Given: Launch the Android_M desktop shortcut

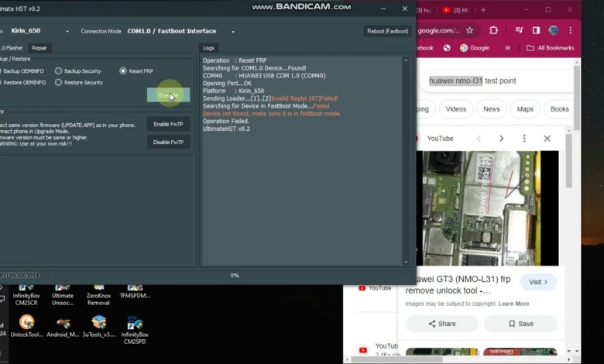Looking at the screenshot, I should (63, 326).
